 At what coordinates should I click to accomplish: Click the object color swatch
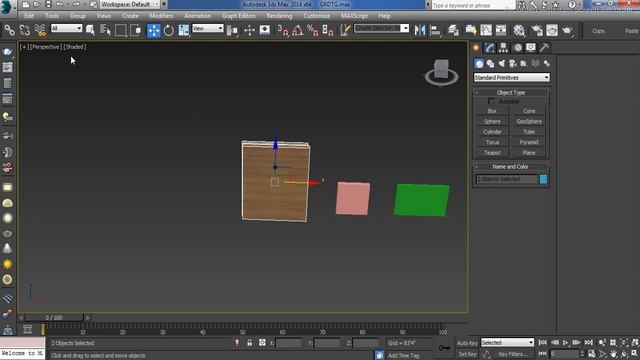[543, 179]
